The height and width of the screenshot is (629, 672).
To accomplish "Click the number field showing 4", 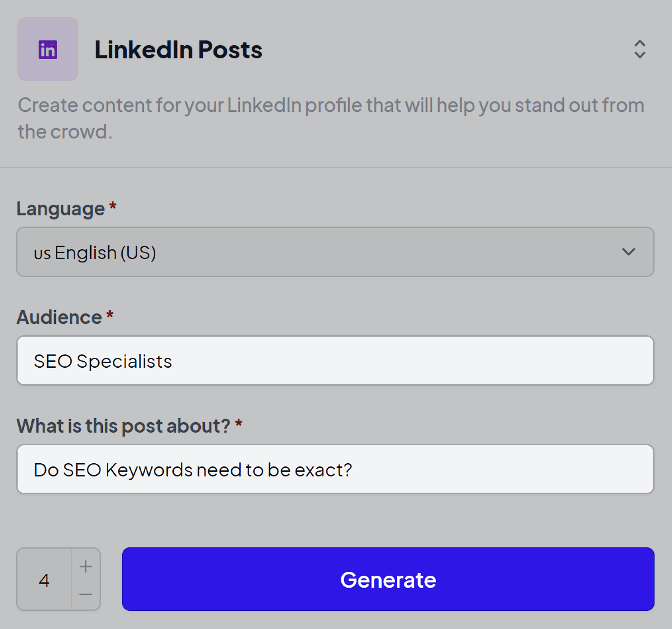I will 44,580.
